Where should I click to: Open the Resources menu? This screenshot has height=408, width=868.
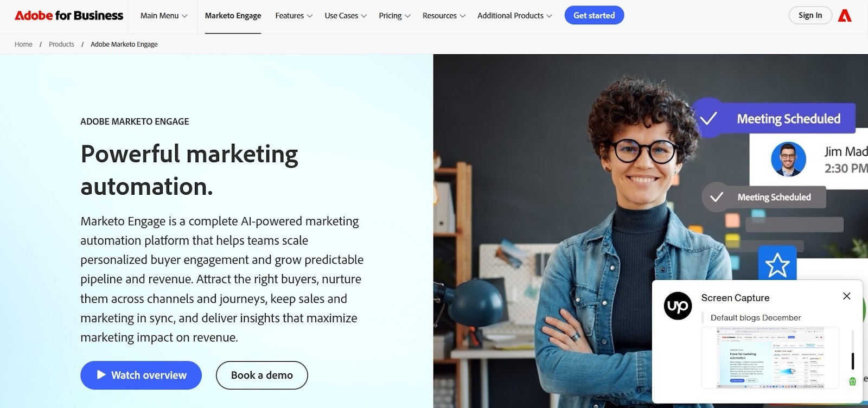(444, 16)
